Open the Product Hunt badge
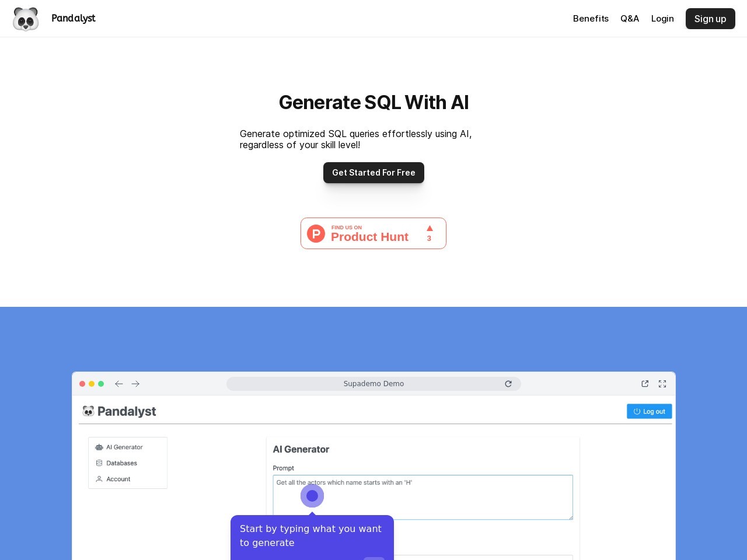This screenshot has width=747, height=560. [x=373, y=233]
